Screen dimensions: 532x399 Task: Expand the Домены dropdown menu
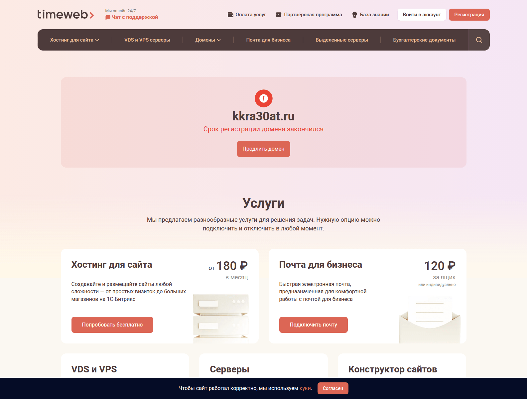coord(208,40)
